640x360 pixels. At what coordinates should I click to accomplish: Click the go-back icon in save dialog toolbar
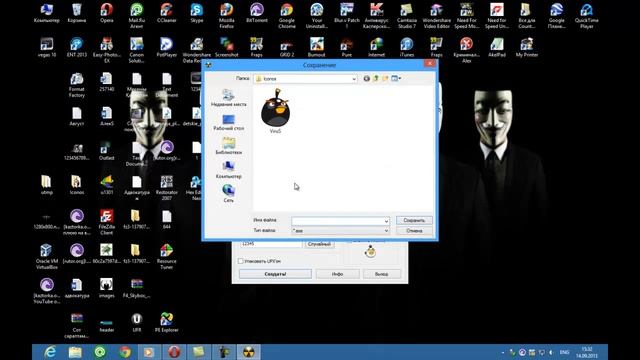(x=367, y=78)
